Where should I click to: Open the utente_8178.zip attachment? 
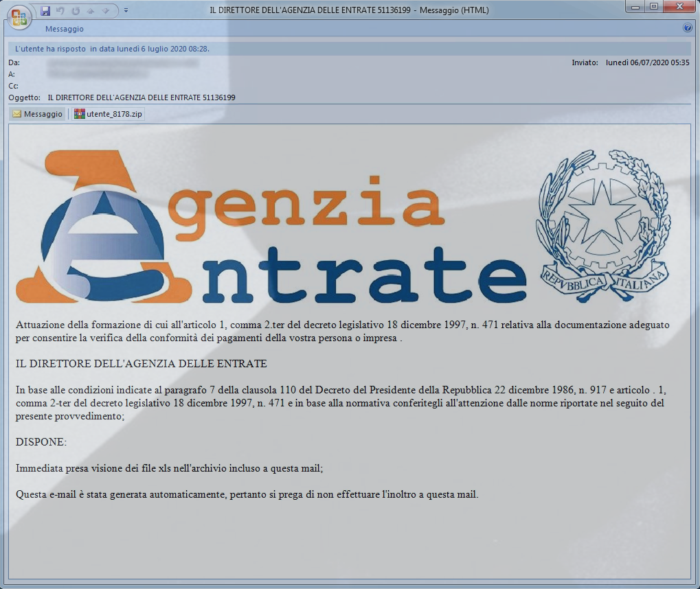tap(108, 114)
